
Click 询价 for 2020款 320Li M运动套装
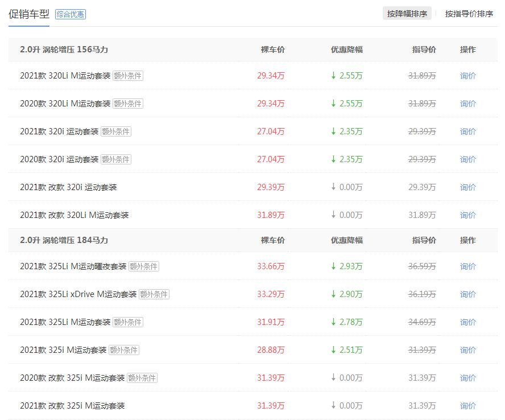click(468, 104)
